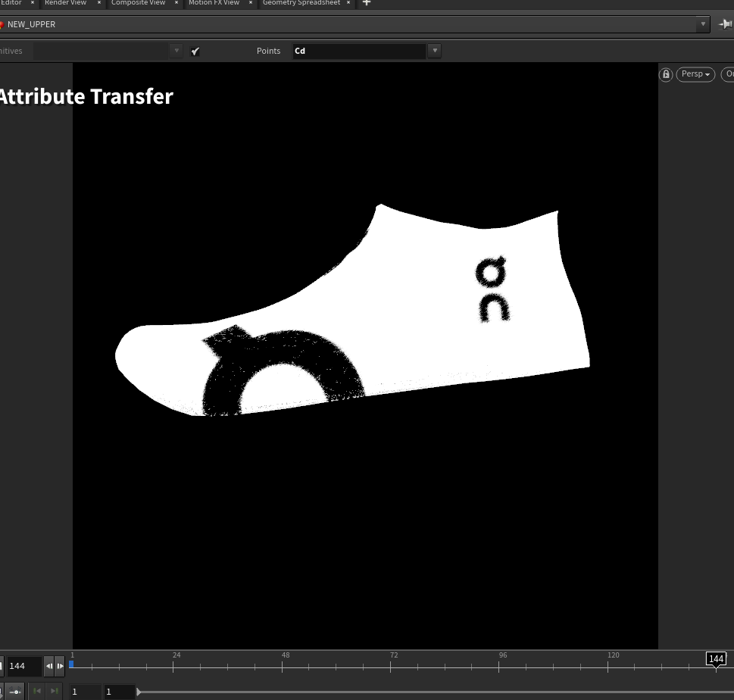734x700 pixels.
Task: Open the Motion FX View tab
Action: tap(214, 3)
